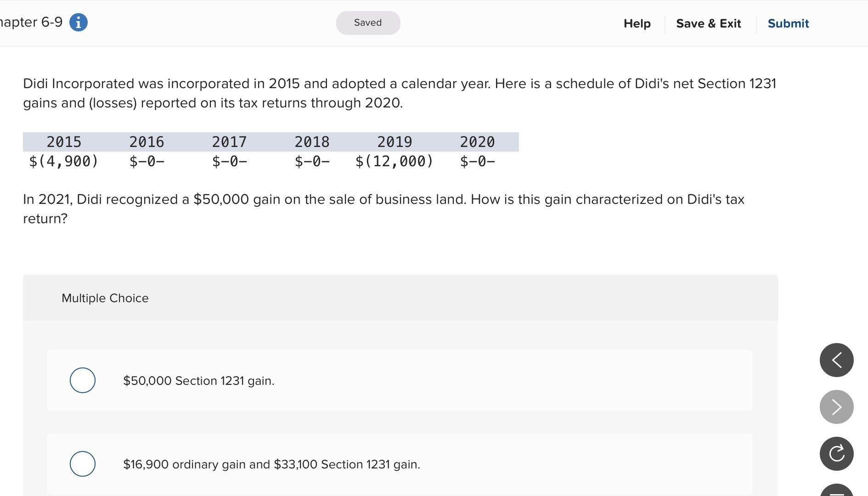Click the assignment info icon beside Chapter 6-9
The width and height of the screenshot is (868, 496).
pos(78,22)
